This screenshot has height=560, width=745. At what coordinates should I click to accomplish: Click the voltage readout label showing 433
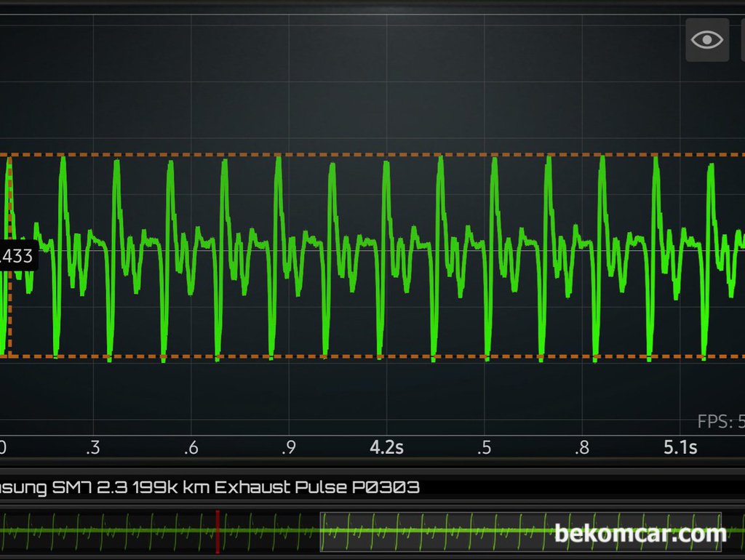[x=17, y=256]
